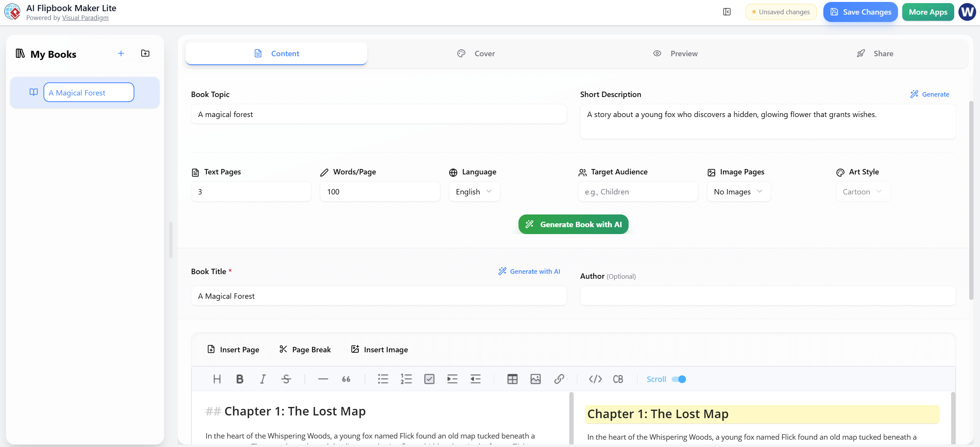The width and height of the screenshot is (980, 447).
Task: Add a new book with the plus icon
Action: (121, 54)
